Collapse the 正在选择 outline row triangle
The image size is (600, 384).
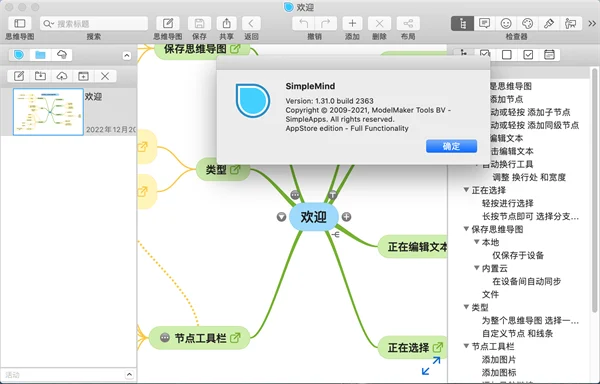click(466, 190)
